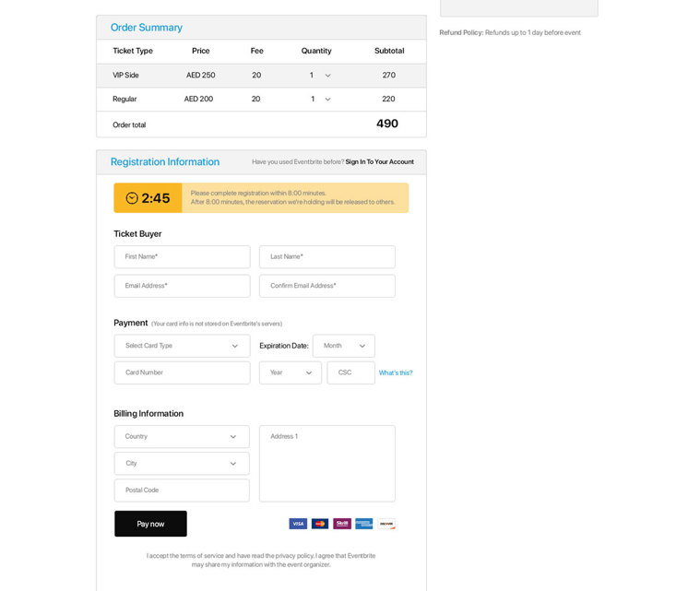Click the Visa card icon
The height and width of the screenshot is (591, 700).
tap(298, 524)
